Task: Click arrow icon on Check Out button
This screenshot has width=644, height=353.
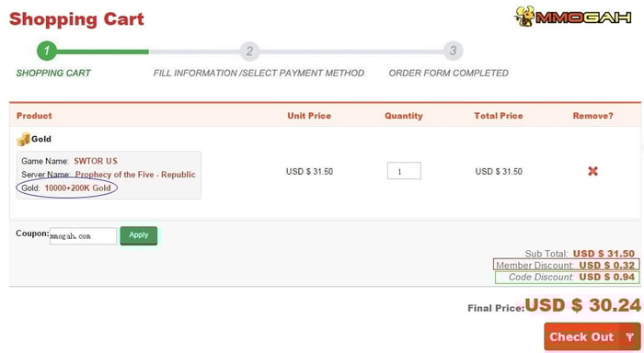Action: [x=630, y=337]
